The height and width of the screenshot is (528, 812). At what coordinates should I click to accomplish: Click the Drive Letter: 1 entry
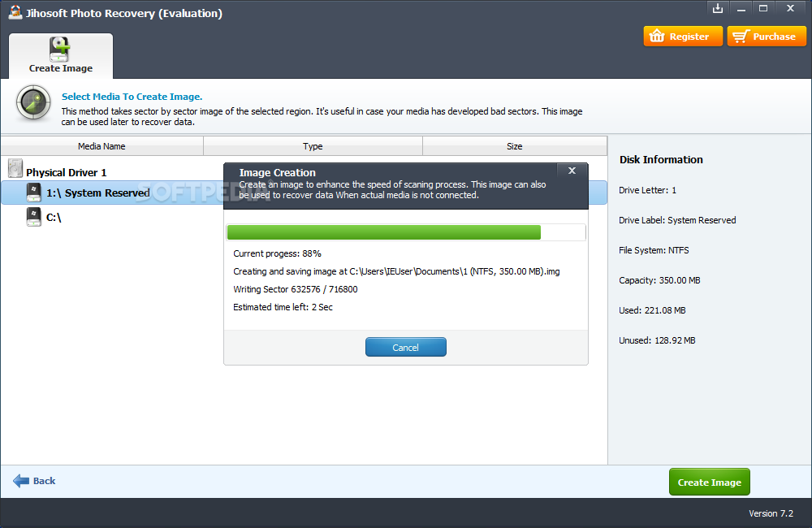(x=647, y=190)
